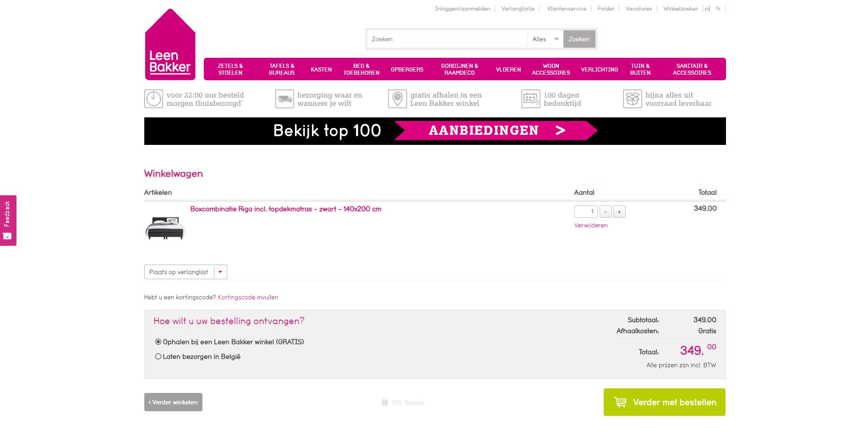
Task: Open the WOON ACCESSOIRES menu
Action: tap(551, 69)
